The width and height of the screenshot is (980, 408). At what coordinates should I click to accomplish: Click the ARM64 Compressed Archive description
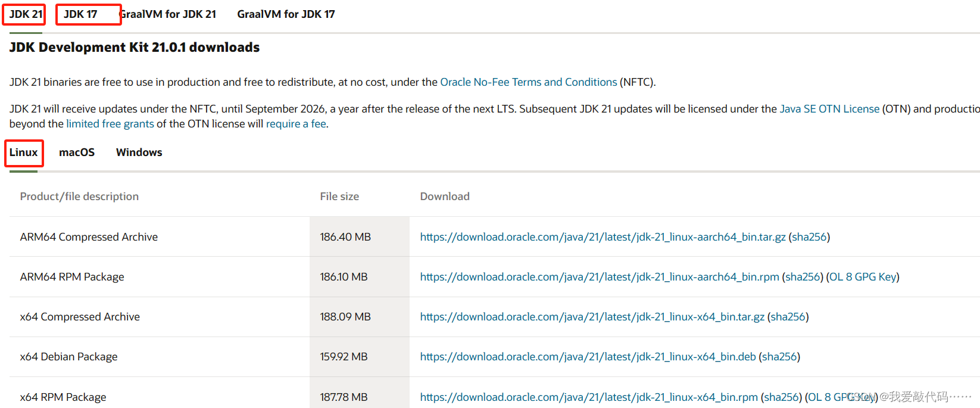(89, 237)
